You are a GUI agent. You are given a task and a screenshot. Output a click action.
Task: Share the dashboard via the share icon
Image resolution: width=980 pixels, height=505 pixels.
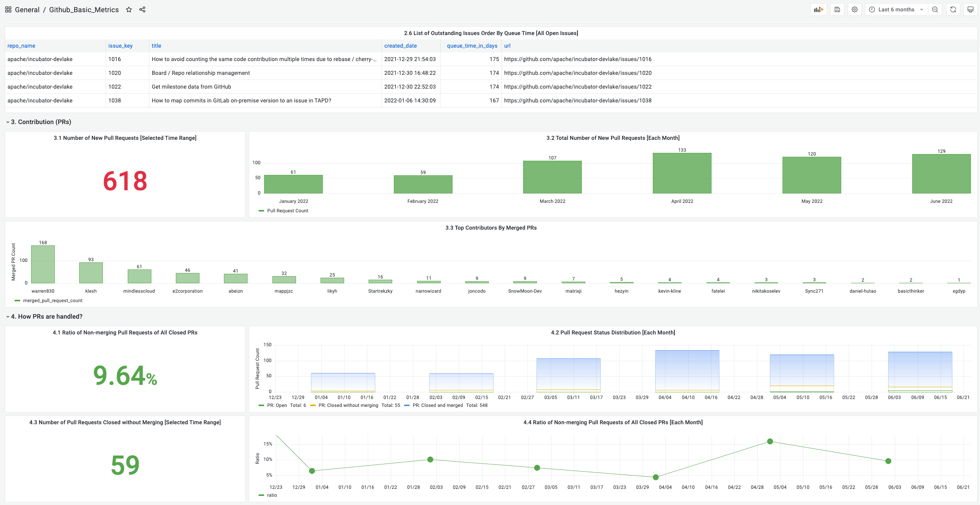coord(142,9)
